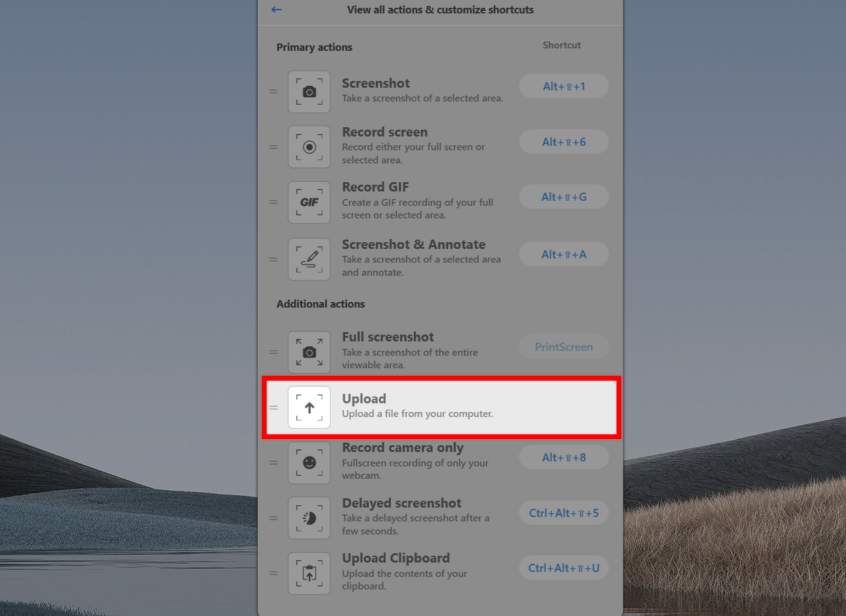Click the Record GIF action title
Screen dimensions: 846x616
pyautogui.click(x=376, y=187)
